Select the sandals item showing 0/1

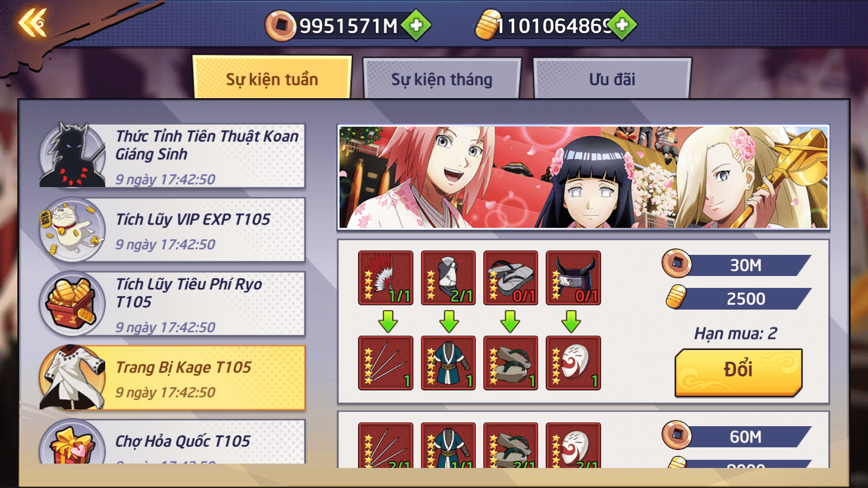(x=510, y=278)
